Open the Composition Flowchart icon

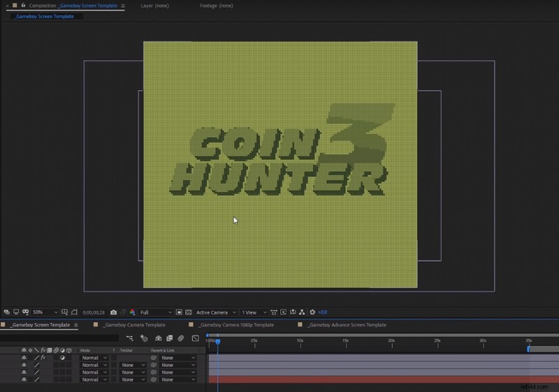click(302, 312)
